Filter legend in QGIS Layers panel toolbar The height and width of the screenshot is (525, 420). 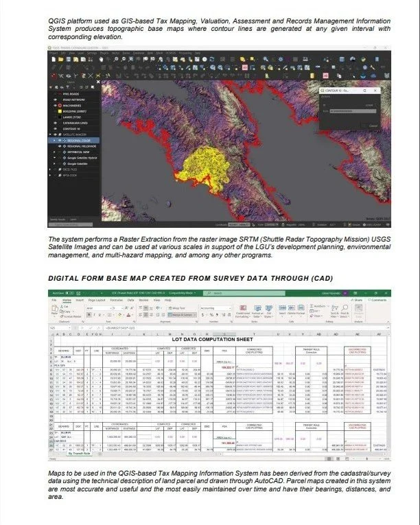68,87
